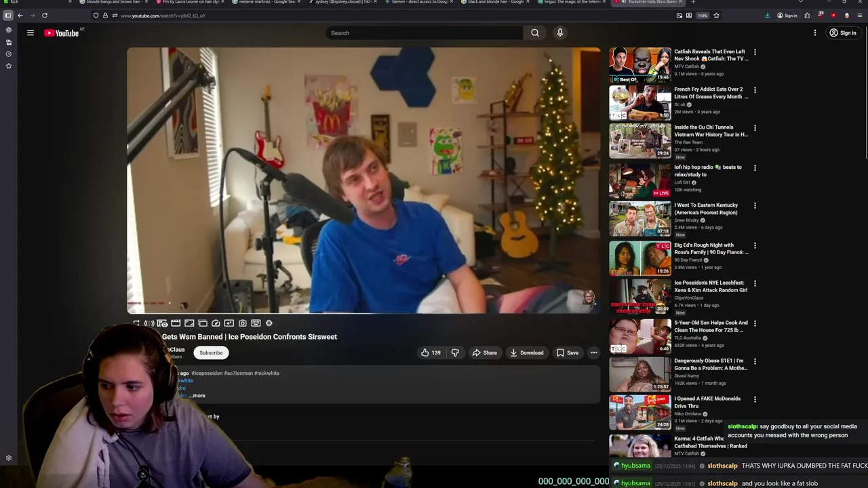Click the clapperboard icon below video

[x=176, y=323]
